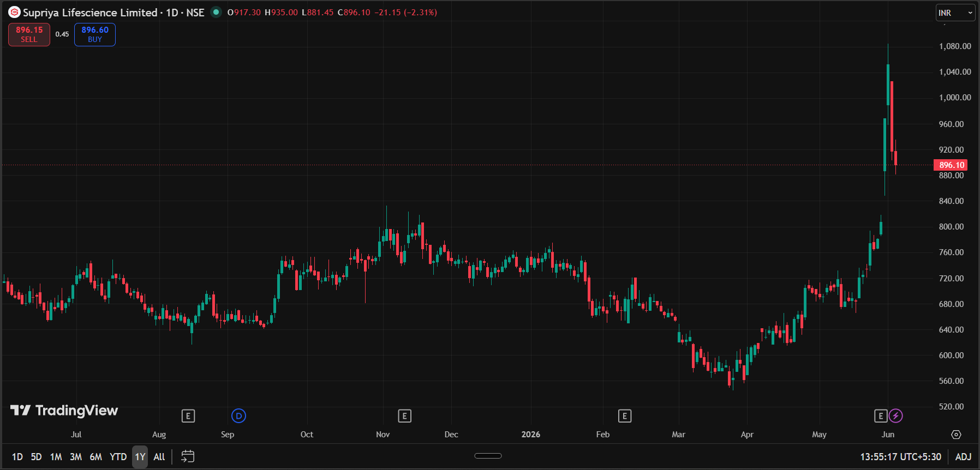This screenshot has height=470, width=980.
Task: Click the 13:55:17 UTC+5:30 timezone clock
Action: [901, 457]
